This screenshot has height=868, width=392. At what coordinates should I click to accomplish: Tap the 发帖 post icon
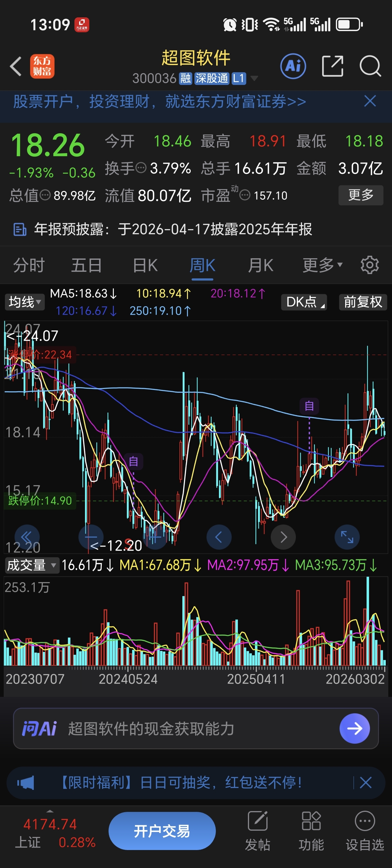pos(257,831)
